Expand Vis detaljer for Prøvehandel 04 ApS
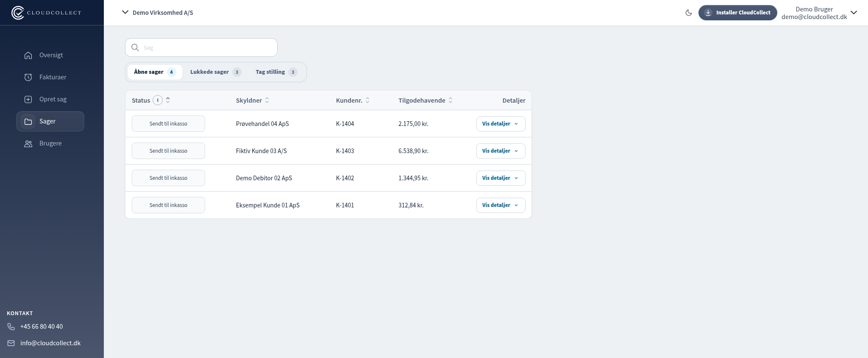Image resolution: width=868 pixels, height=358 pixels. click(x=501, y=124)
